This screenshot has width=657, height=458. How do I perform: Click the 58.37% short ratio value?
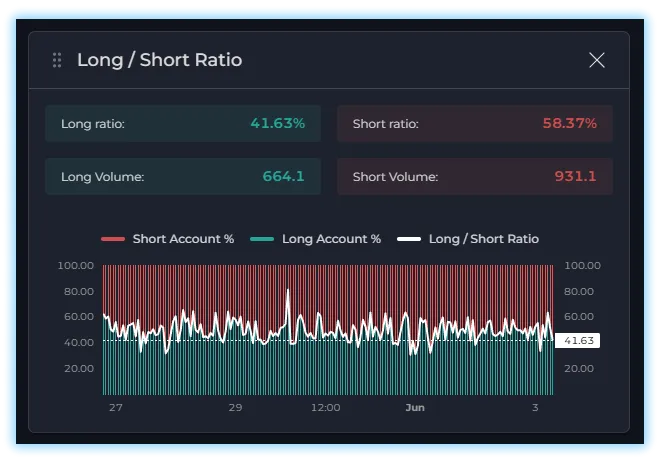[569, 124]
